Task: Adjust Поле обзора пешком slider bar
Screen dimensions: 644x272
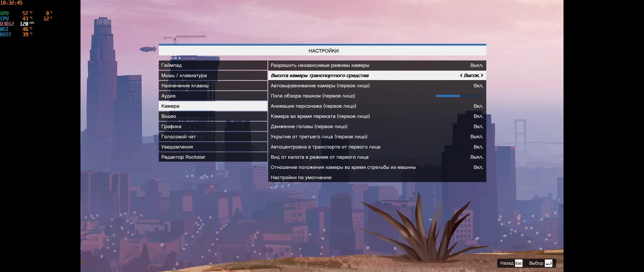Action: tap(459, 96)
